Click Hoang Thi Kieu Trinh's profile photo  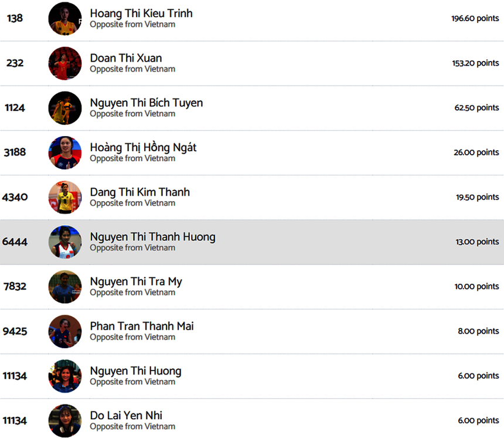[x=65, y=19]
